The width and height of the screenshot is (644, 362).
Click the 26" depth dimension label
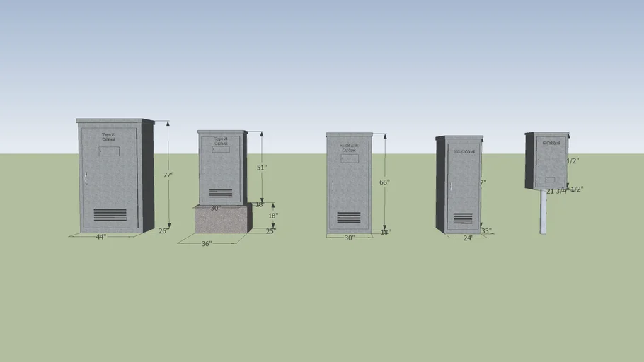coord(163,231)
